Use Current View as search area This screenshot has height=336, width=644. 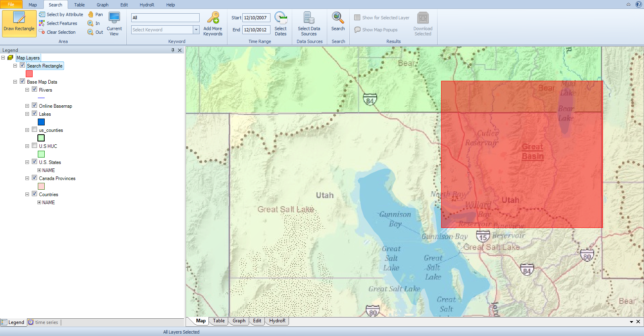coord(114,24)
